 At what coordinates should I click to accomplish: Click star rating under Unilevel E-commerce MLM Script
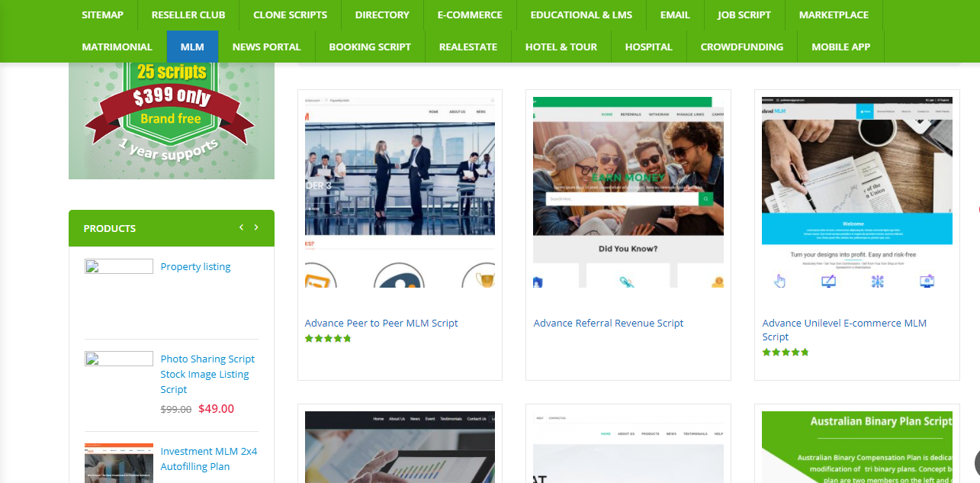pos(786,352)
